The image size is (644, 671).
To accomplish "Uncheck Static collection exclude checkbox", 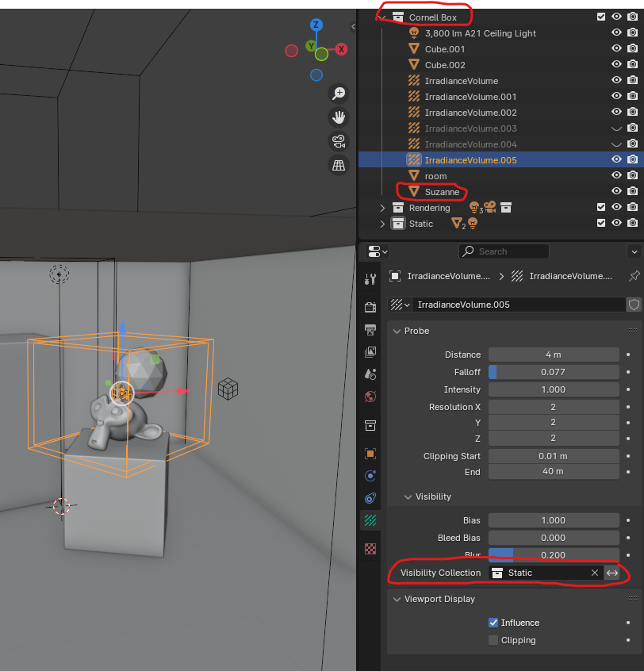I will click(x=601, y=223).
